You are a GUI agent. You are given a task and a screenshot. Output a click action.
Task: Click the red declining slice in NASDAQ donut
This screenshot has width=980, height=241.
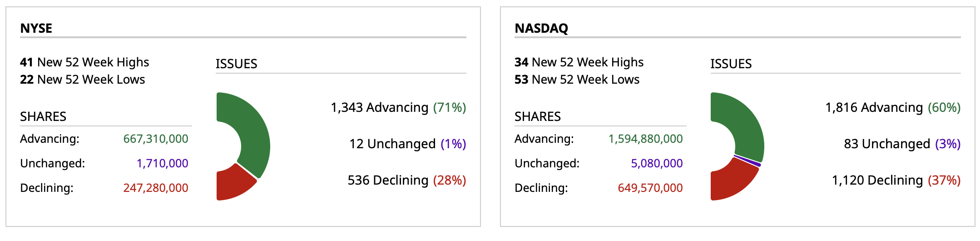pyautogui.click(x=731, y=182)
